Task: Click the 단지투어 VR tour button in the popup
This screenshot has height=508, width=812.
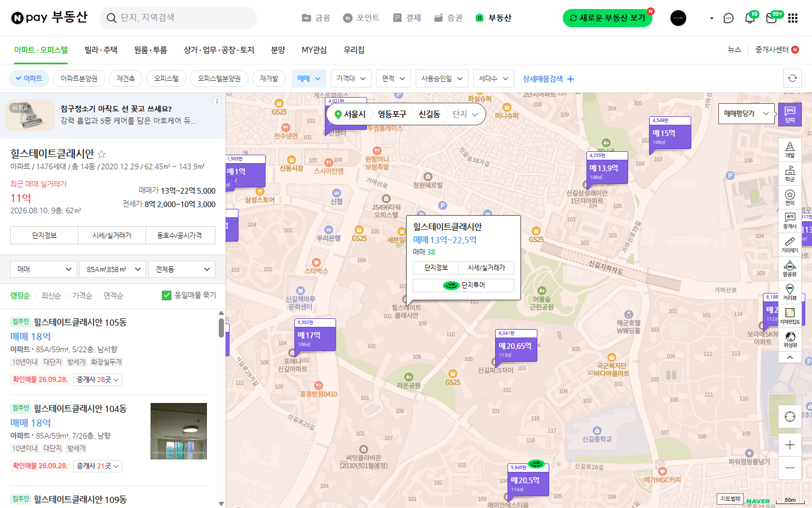Action: click(464, 285)
